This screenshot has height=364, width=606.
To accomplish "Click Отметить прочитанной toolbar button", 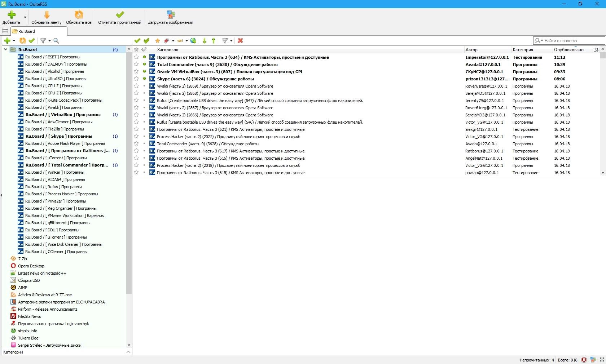I will 120,17.
